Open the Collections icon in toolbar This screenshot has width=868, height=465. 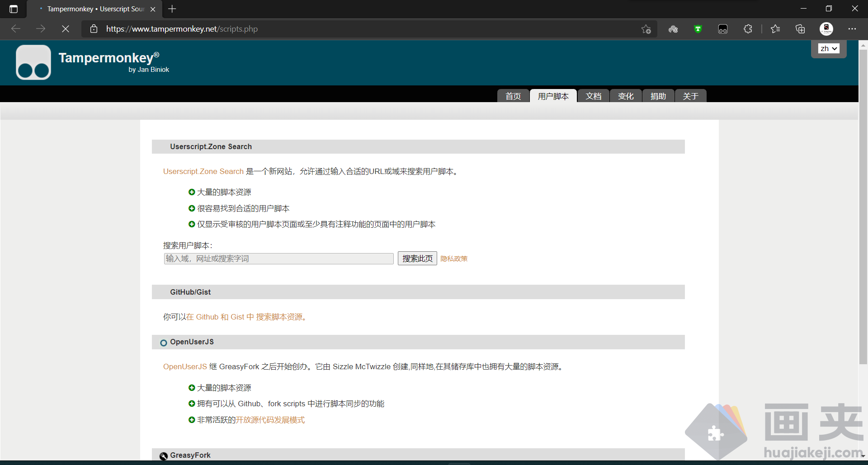click(x=800, y=29)
